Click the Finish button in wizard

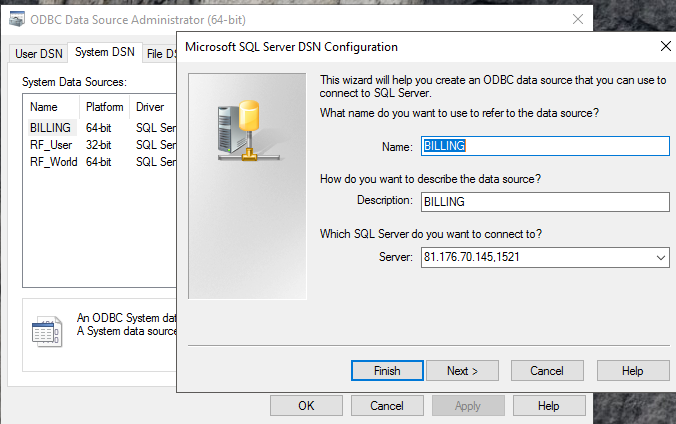coord(387,371)
